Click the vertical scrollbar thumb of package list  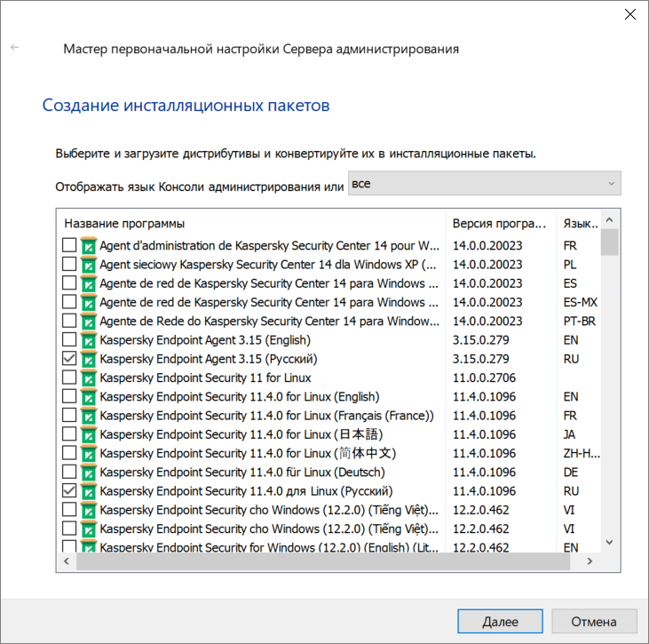coord(610,242)
